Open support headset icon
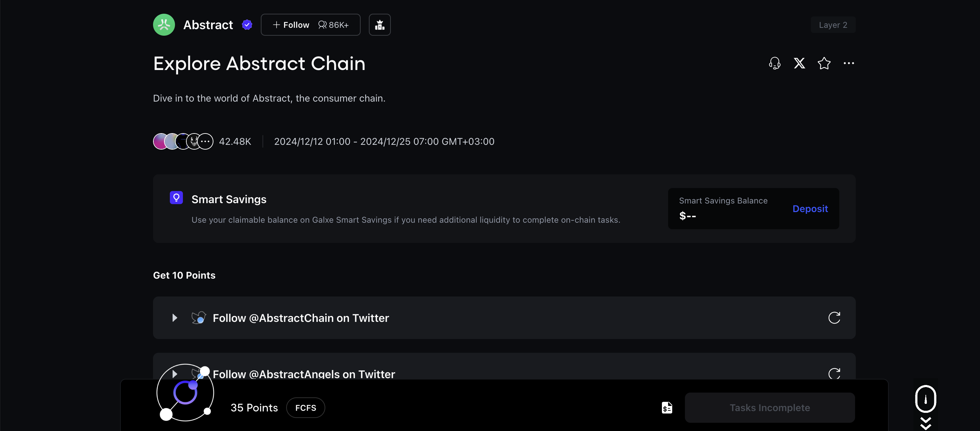This screenshot has width=980, height=431. (774, 63)
